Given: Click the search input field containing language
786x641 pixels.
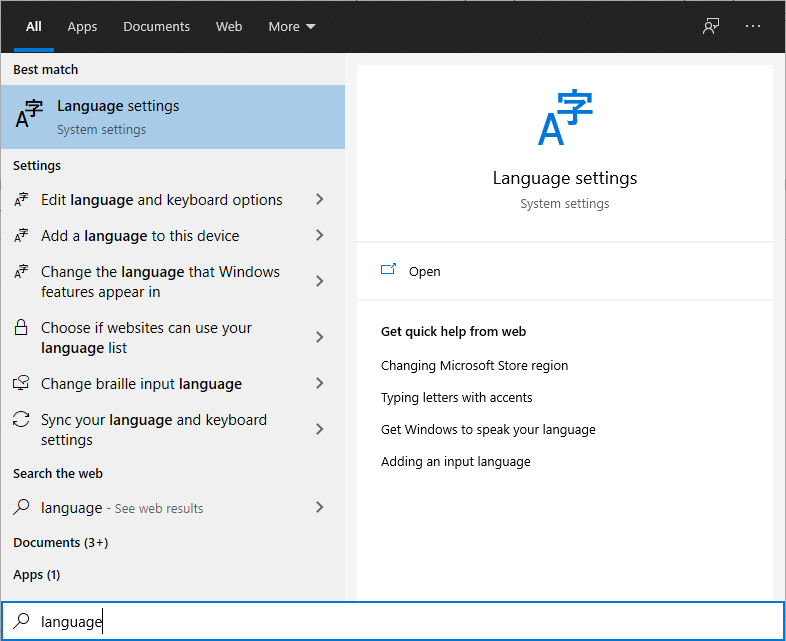Looking at the screenshot, I should [x=393, y=621].
